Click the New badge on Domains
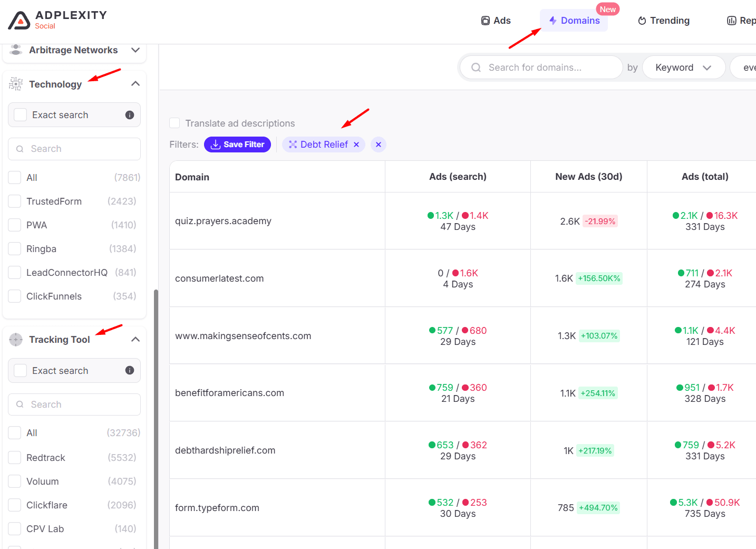Screen dimensions: 756x549 coord(608,9)
